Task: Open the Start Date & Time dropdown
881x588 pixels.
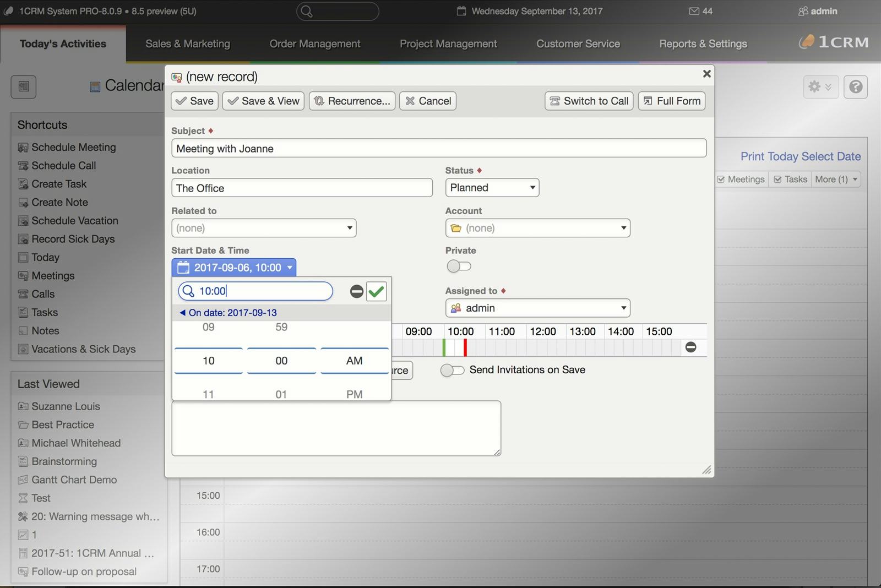Action: coord(234,268)
